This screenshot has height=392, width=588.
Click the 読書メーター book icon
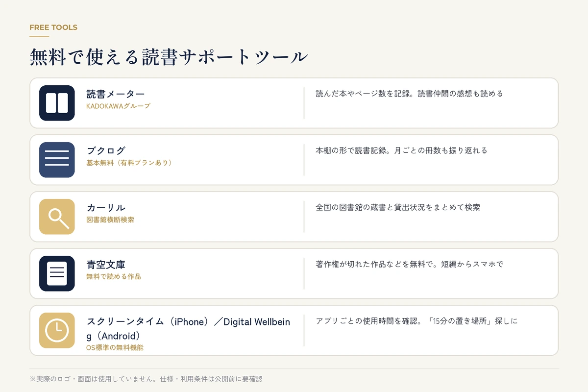click(x=57, y=103)
